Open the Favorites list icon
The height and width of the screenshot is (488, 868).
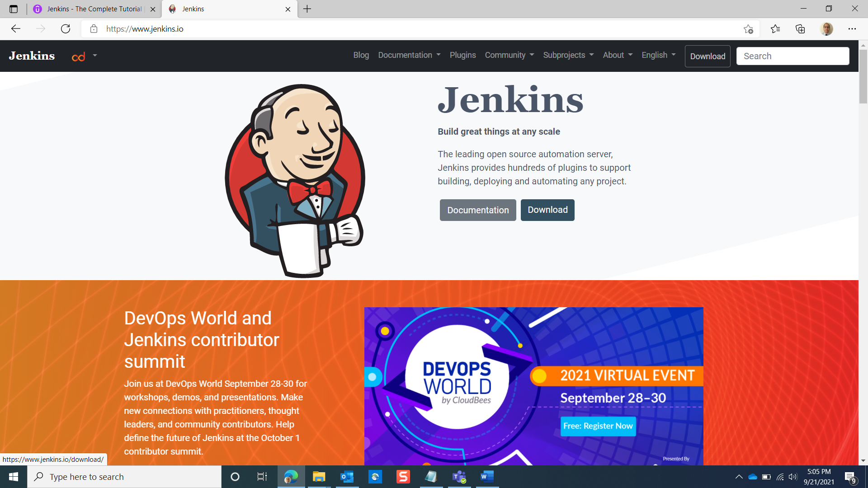(775, 29)
